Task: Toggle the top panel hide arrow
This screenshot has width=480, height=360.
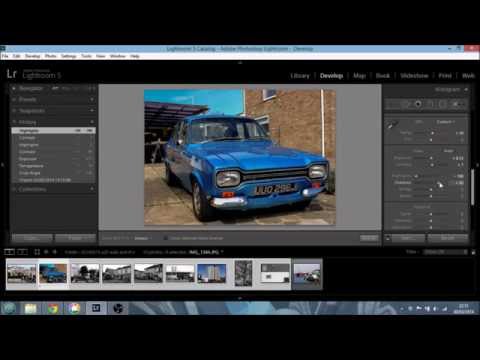Action: [x=240, y=63]
